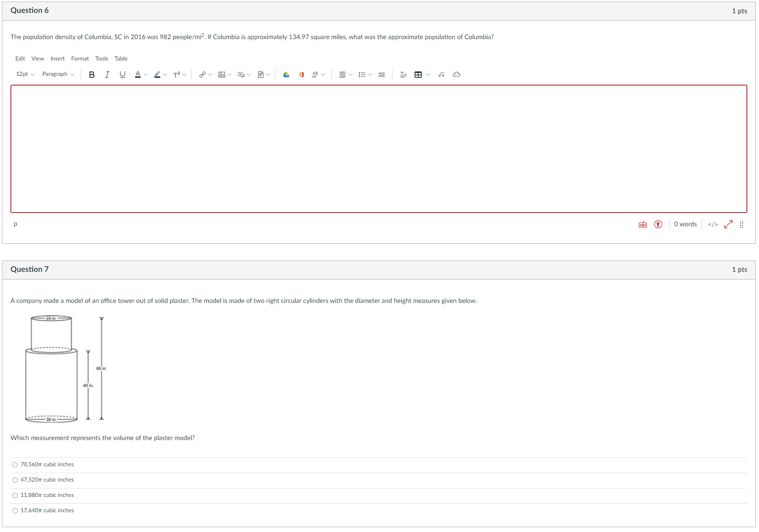Expand the document options arrow
Image resolution: width=759 pixels, height=532 pixels.
pos(268,75)
